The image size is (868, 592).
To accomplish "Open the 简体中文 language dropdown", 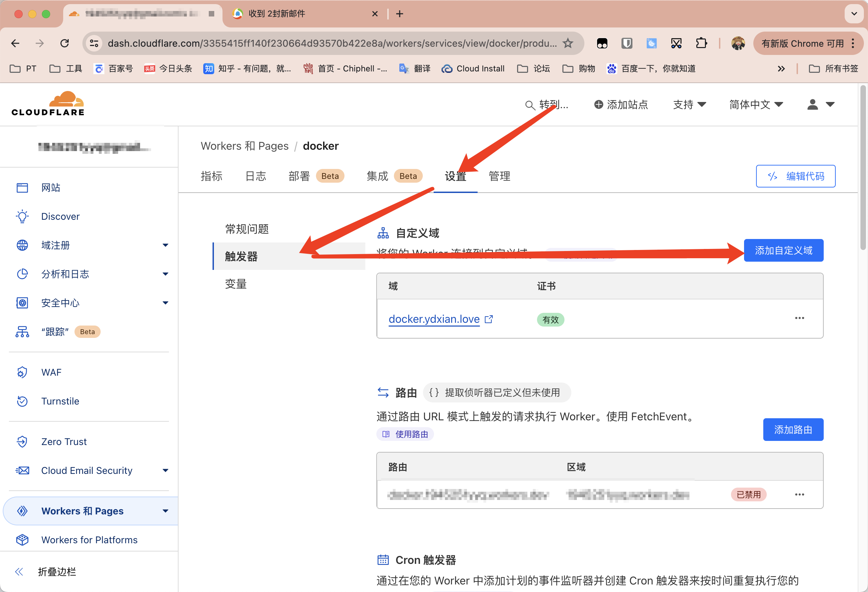I will click(x=756, y=105).
